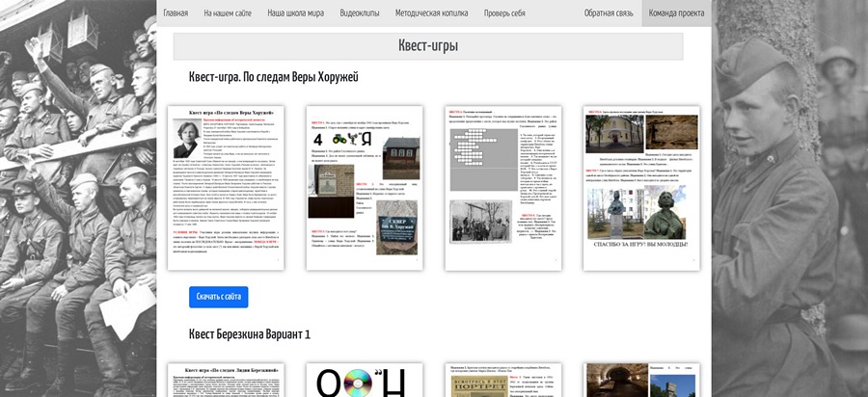Image resolution: width=868 pixels, height=397 pixels.
Task: Open the На нашем сайте menu
Action: [x=228, y=13]
